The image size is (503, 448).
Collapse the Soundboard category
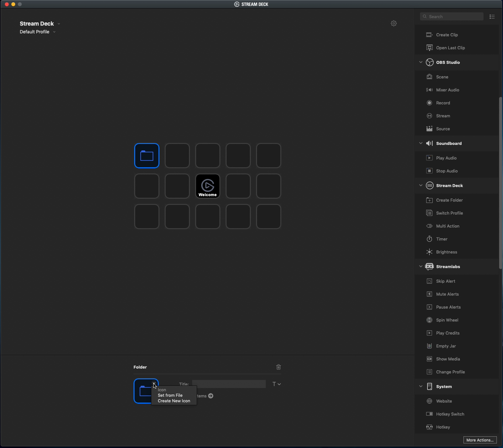(x=421, y=143)
